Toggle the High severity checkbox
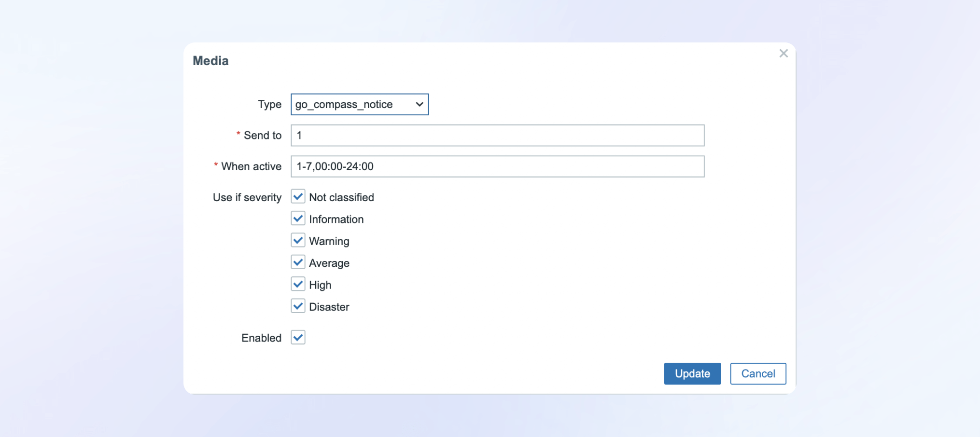This screenshot has width=980, height=437. point(298,285)
